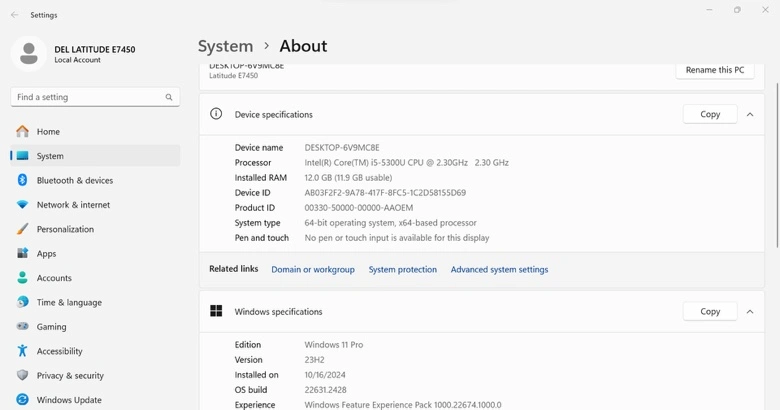Click the Edition value Windows 11 Pro
Image resolution: width=780 pixels, height=410 pixels.
click(334, 344)
